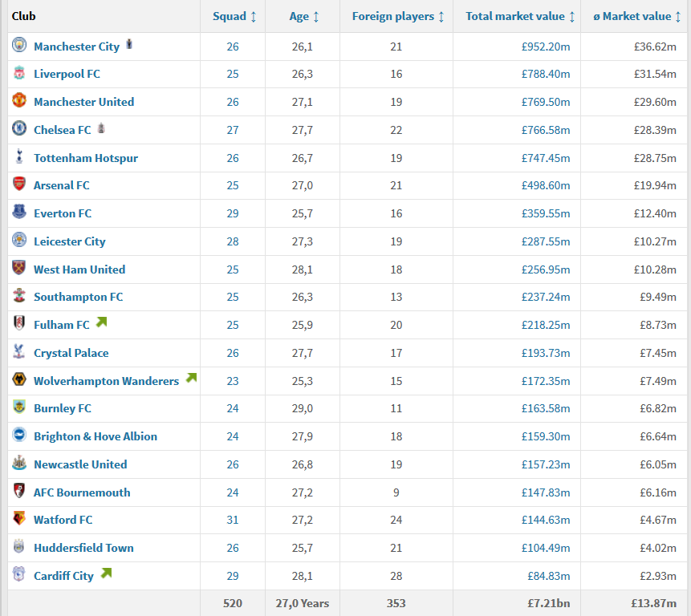Open Arsenal FC £498.60m market value
This screenshot has width=691, height=616.
click(546, 186)
